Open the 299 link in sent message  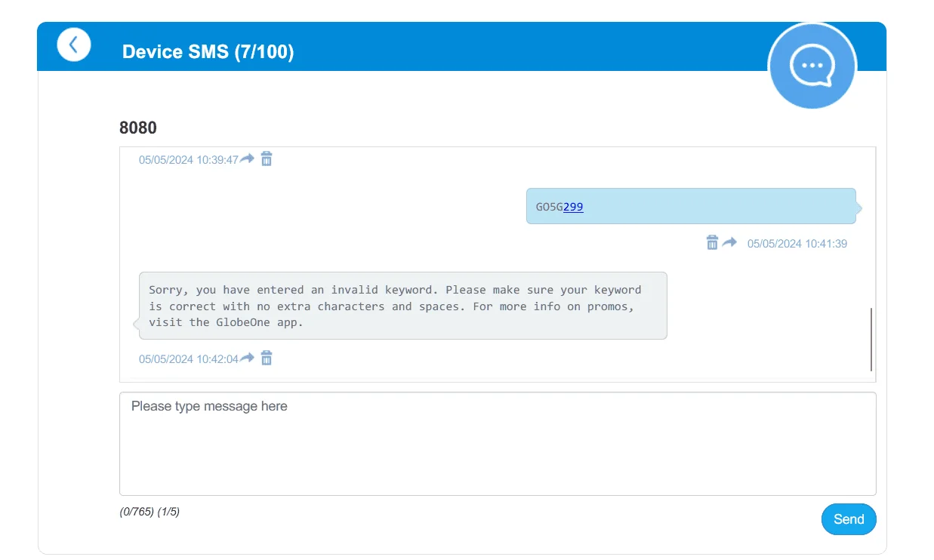(x=573, y=207)
